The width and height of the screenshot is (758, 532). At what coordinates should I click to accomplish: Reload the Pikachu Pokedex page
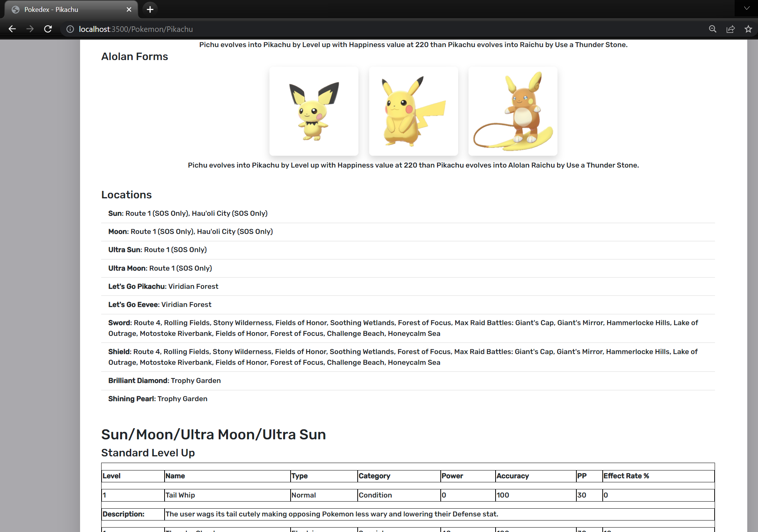coord(48,29)
